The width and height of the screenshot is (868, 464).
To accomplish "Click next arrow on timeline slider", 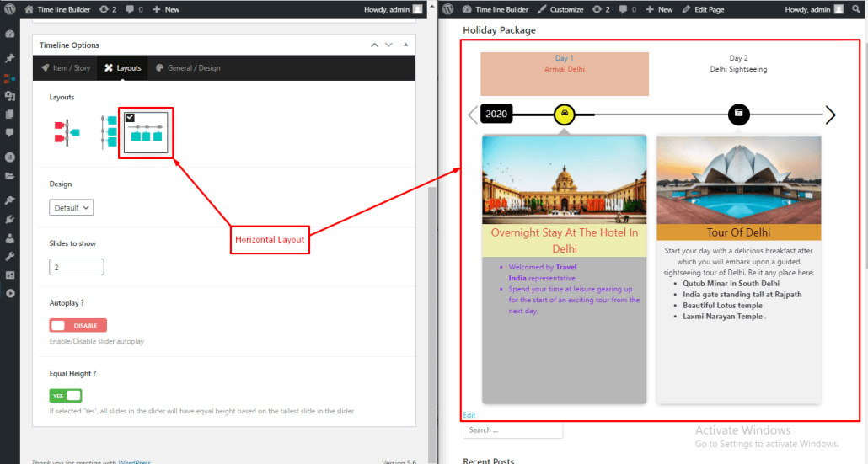I will pos(830,115).
